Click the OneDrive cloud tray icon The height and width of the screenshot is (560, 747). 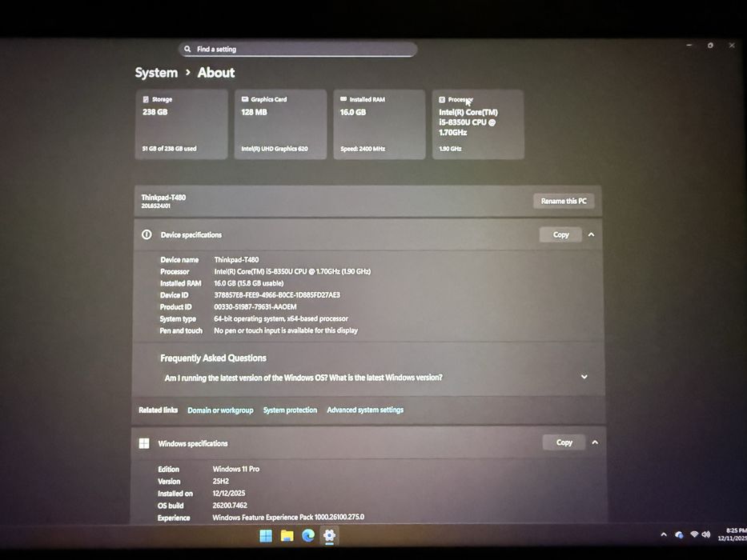tap(679, 534)
